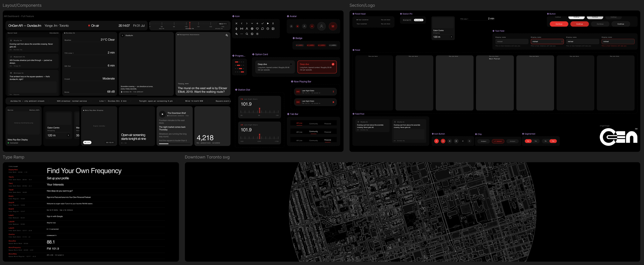Select the globe icon in the Icon grid
Viewport: 644px width, 265px height.
(x=252, y=29)
